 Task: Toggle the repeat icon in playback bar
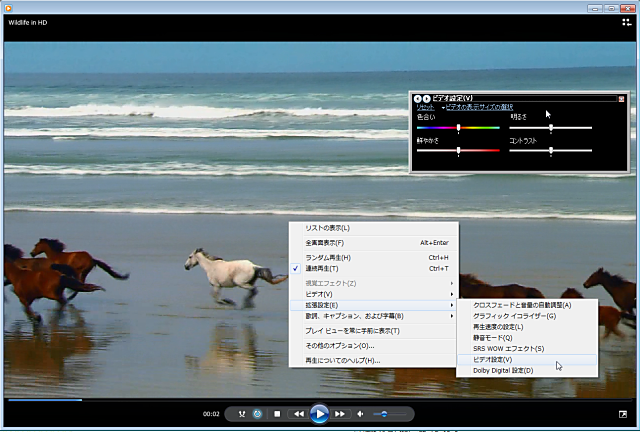(x=258, y=414)
